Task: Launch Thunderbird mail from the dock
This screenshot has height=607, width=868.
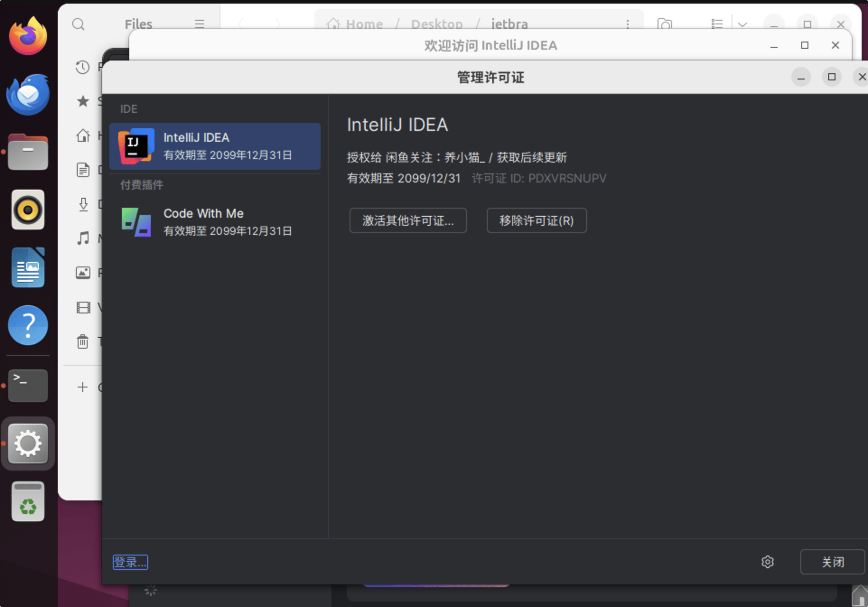Action: coord(28,94)
